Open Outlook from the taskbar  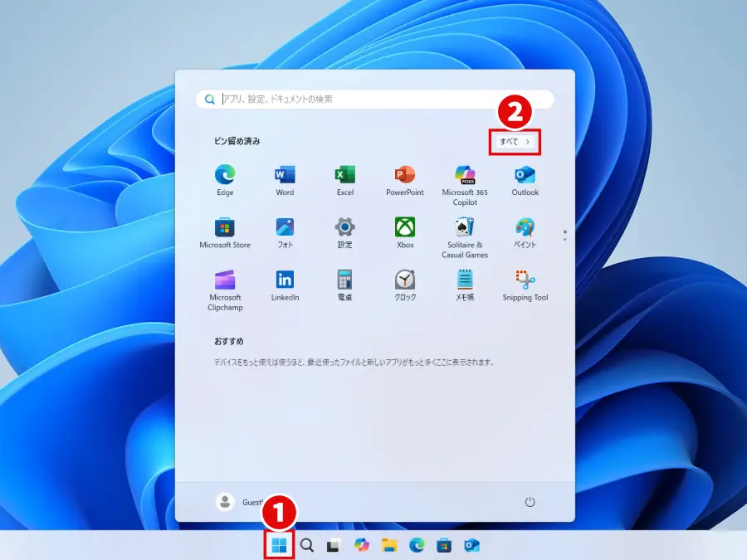pyautogui.click(x=471, y=545)
